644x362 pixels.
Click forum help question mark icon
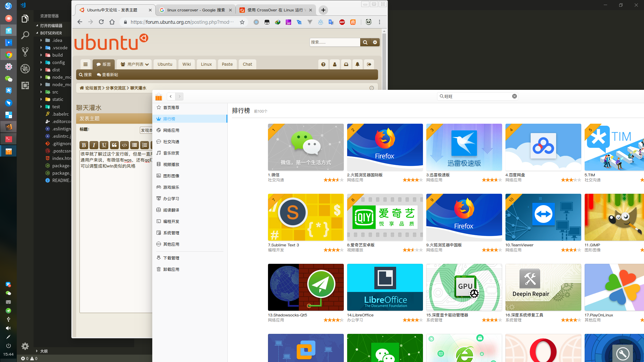point(323,64)
